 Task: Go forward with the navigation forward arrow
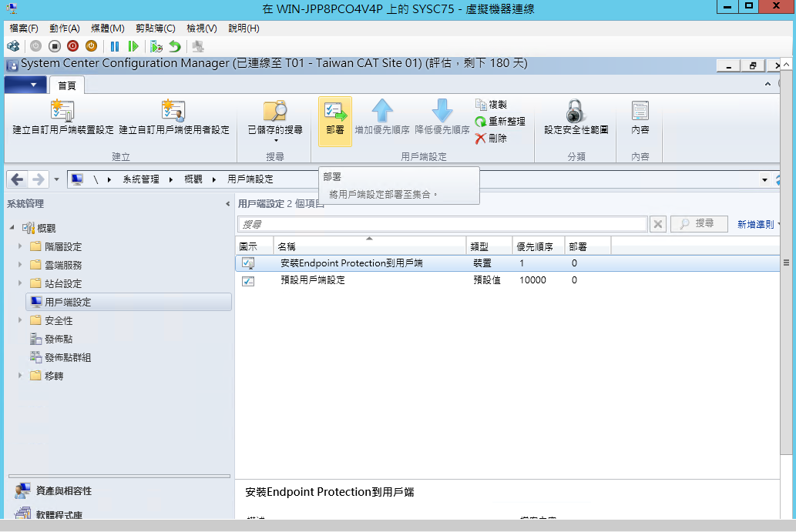39,179
